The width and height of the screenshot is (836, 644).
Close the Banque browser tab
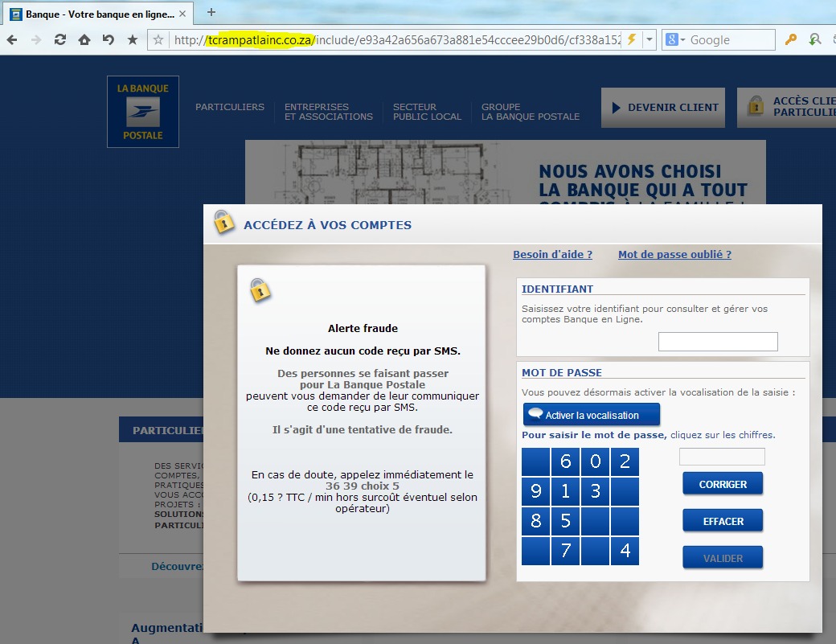[182, 14]
